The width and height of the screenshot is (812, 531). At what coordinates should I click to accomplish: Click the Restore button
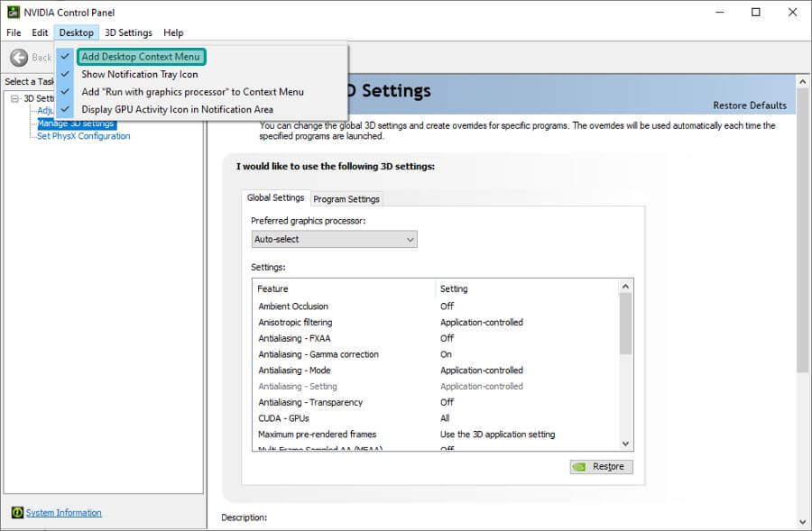tap(601, 467)
